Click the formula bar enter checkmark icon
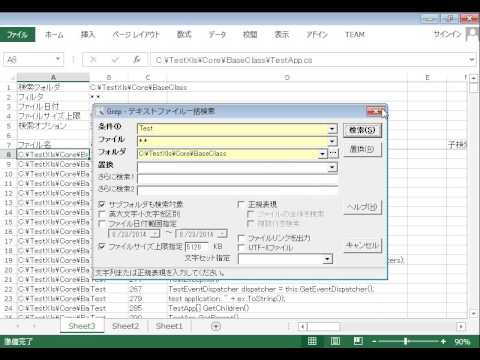Screen dimensions: 480x360 (115, 60)
